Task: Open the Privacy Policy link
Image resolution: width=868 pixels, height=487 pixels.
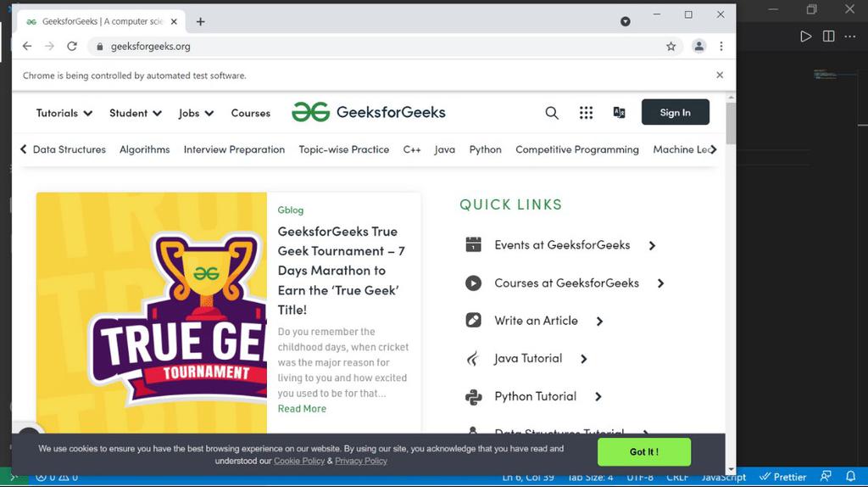Action: [x=361, y=461]
